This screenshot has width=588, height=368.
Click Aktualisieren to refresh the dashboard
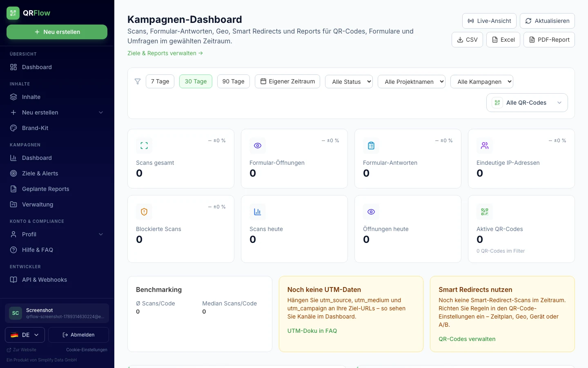pyautogui.click(x=547, y=21)
